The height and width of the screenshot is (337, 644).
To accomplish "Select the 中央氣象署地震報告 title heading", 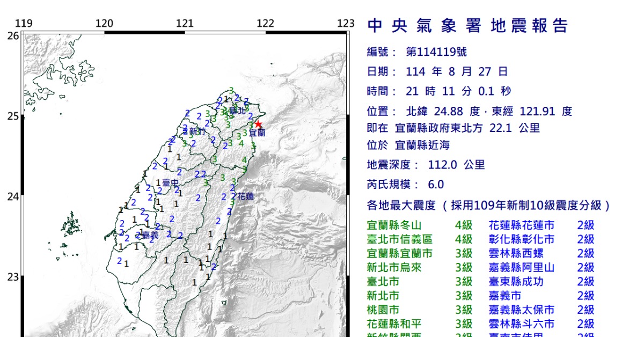I will [467, 26].
